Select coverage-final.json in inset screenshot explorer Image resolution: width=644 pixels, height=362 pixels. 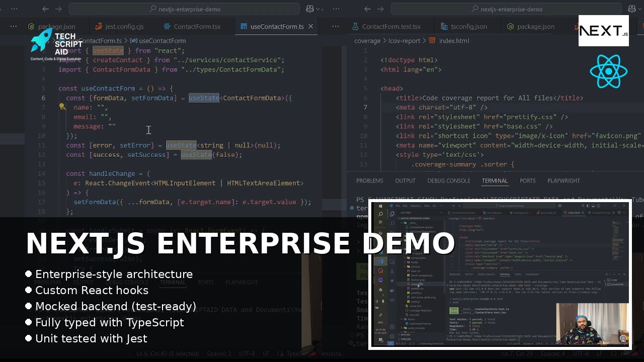pyautogui.click(x=418, y=310)
